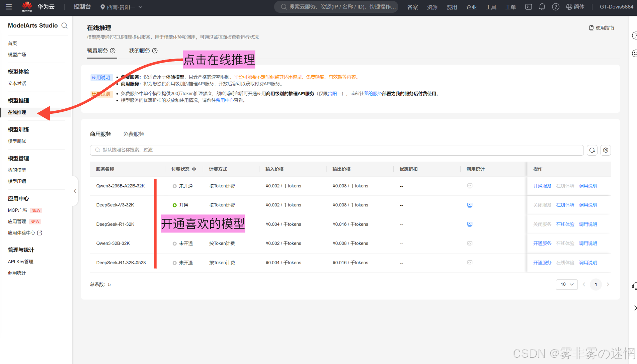Select 商用服务 sub-tab
The width and height of the screenshot is (637, 364).
(x=100, y=134)
